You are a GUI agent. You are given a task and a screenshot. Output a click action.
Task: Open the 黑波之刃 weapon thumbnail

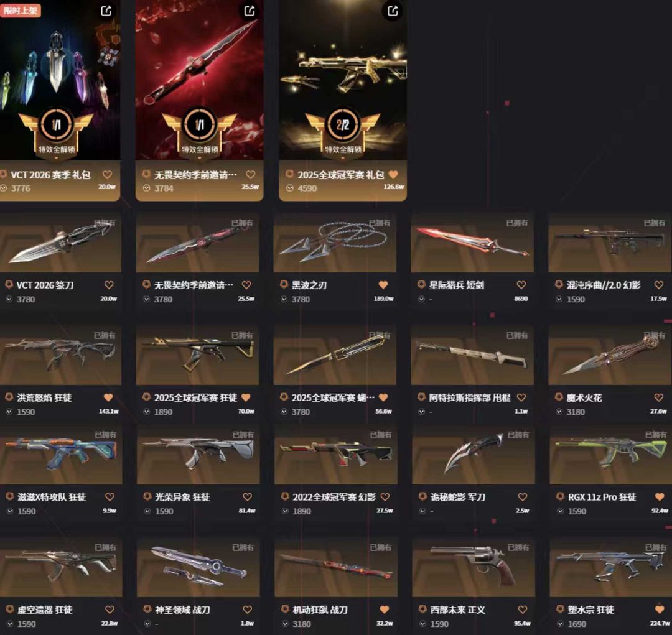coord(335,243)
